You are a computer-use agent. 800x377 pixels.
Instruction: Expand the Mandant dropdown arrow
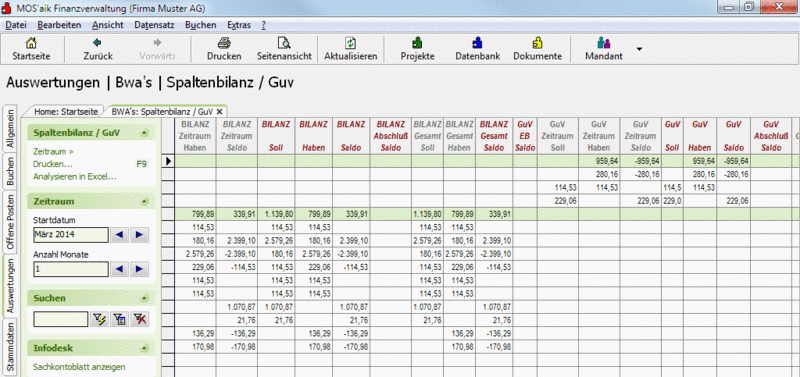click(x=639, y=49)
